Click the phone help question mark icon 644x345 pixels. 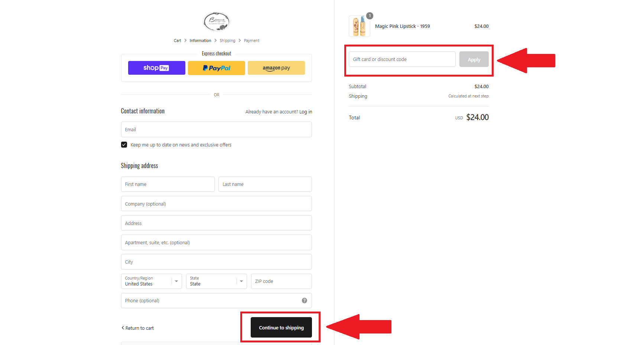coord(304,300)
